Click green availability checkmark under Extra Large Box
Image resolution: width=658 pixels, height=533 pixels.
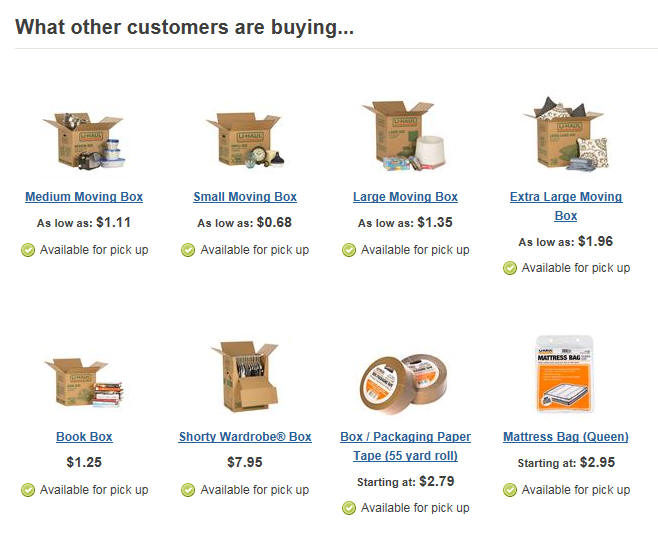click(509, 268)
